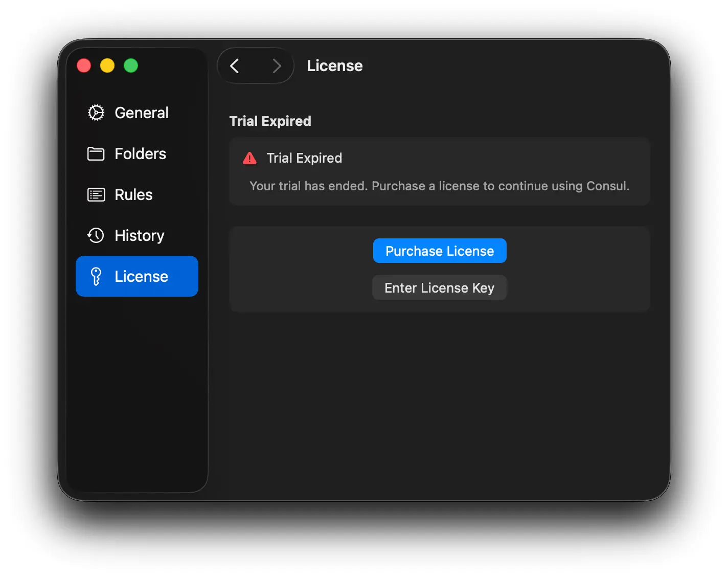The image size is (728, 577).
Task: Click the red warning triangle icon
Action: pos(249,158)
